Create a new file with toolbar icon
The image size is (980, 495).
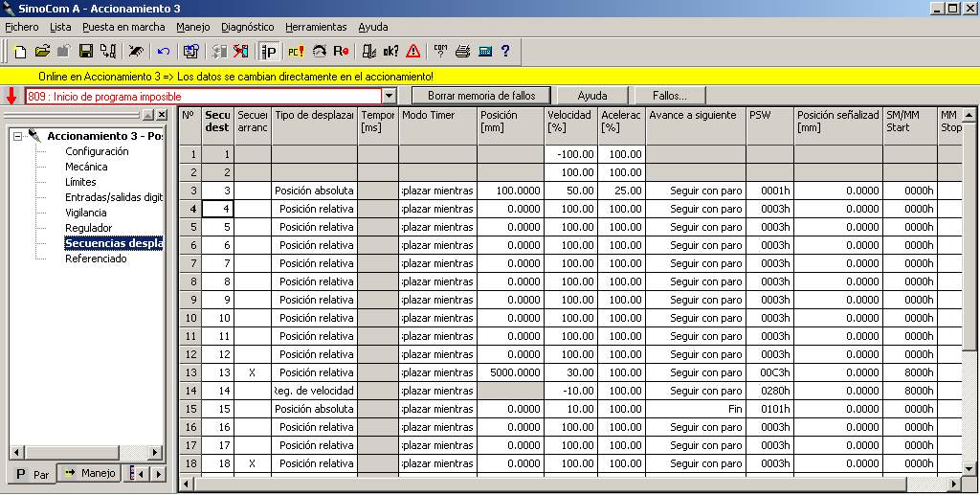[x=20, y=52]
